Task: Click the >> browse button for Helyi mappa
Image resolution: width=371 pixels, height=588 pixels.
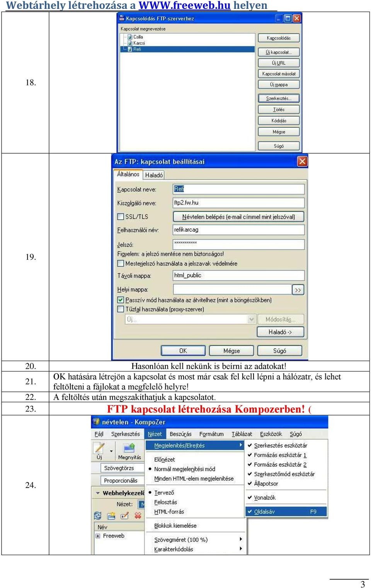Action: 298,290
